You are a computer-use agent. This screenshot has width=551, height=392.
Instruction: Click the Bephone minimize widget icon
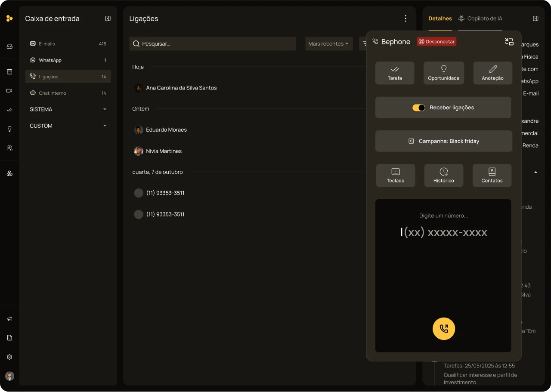(x=509, y=42)
